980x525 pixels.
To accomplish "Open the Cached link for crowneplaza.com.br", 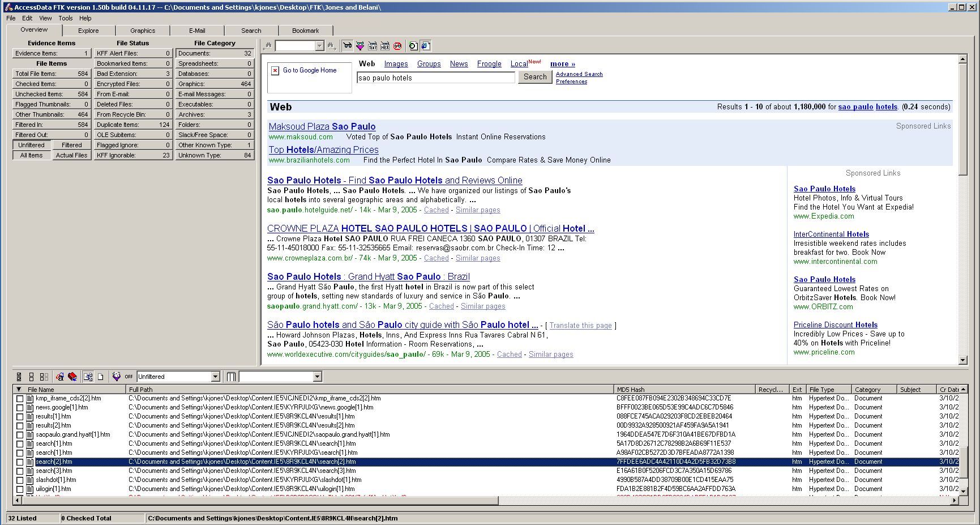I will point(436,258).
